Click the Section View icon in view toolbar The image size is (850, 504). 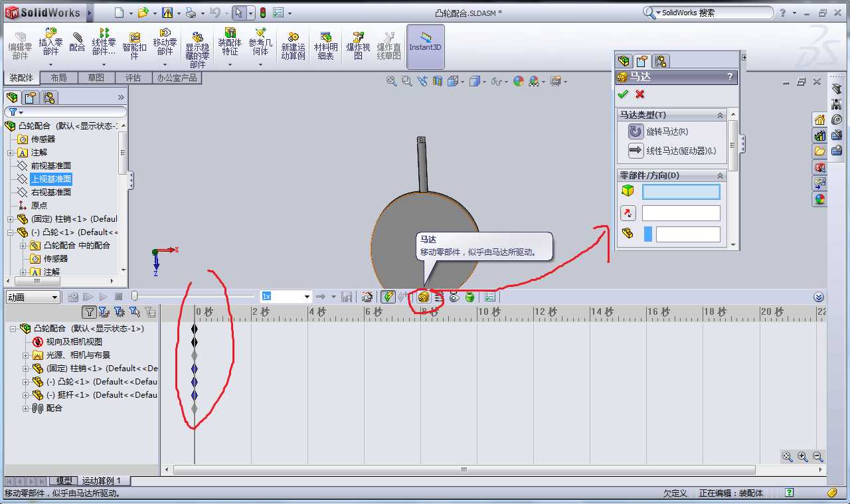tap(438, 81)
